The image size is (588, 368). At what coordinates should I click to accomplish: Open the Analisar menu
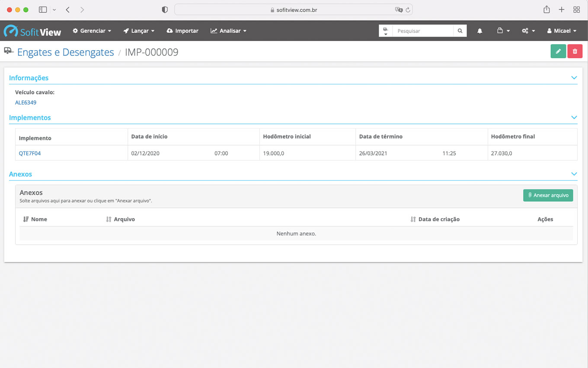[228, 31]
